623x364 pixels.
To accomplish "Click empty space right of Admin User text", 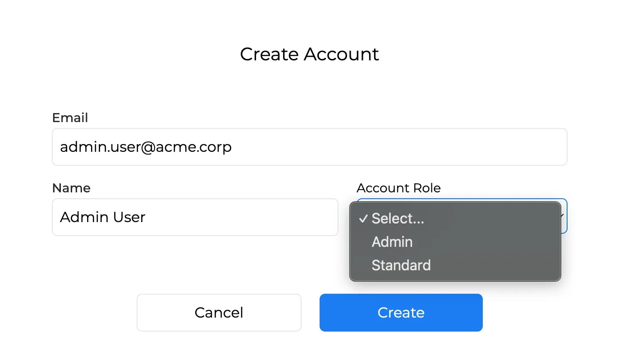I will [241, 217].
